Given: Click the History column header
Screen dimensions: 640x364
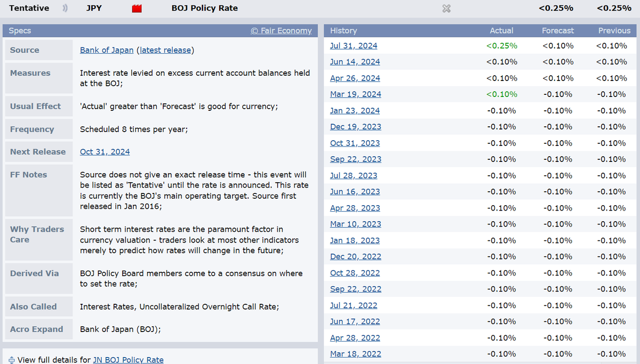Looking at the screenshot, I should pyautogui.click(x=343, y=31).
